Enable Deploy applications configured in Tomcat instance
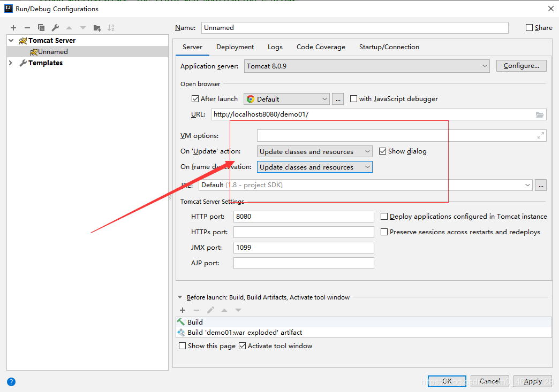 [384, 217]
